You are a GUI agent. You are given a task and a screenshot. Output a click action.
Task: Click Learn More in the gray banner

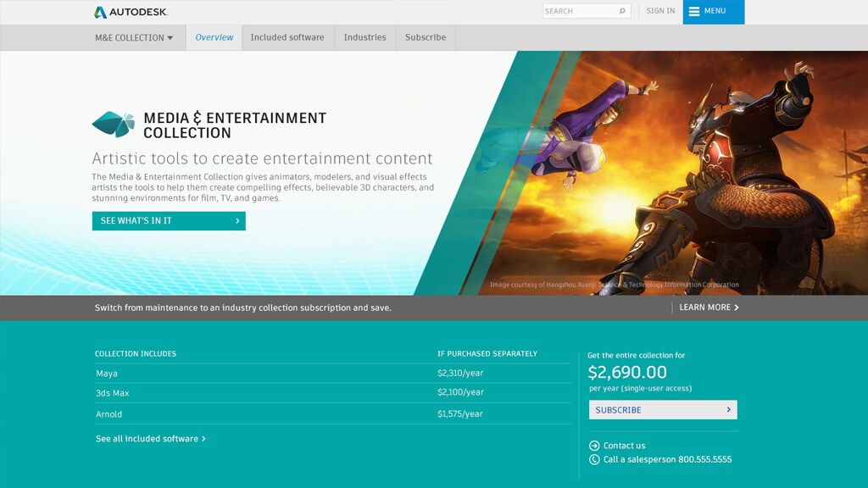(x=709, y=307)
